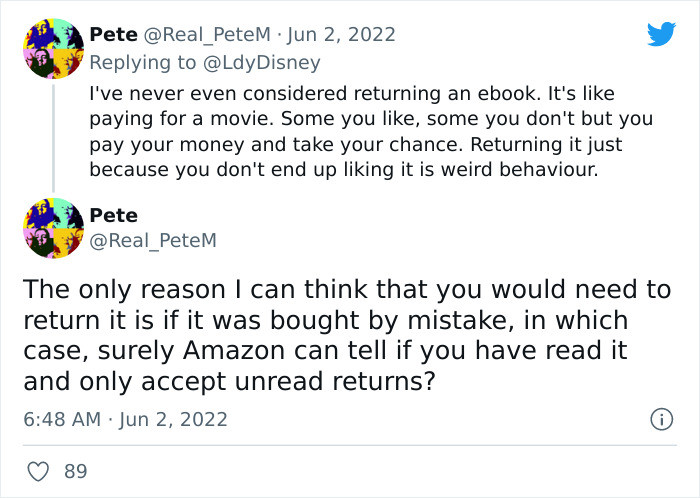Click the 89 likes count
Viewport: 700px width, 498px height.
pyautogui.click(x=75, y=471)
